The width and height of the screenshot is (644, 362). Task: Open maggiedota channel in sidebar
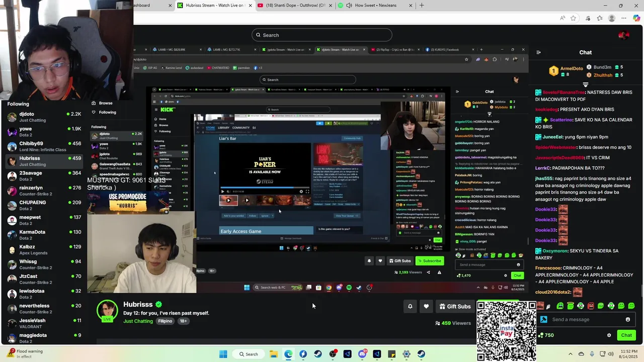[43, 338]
